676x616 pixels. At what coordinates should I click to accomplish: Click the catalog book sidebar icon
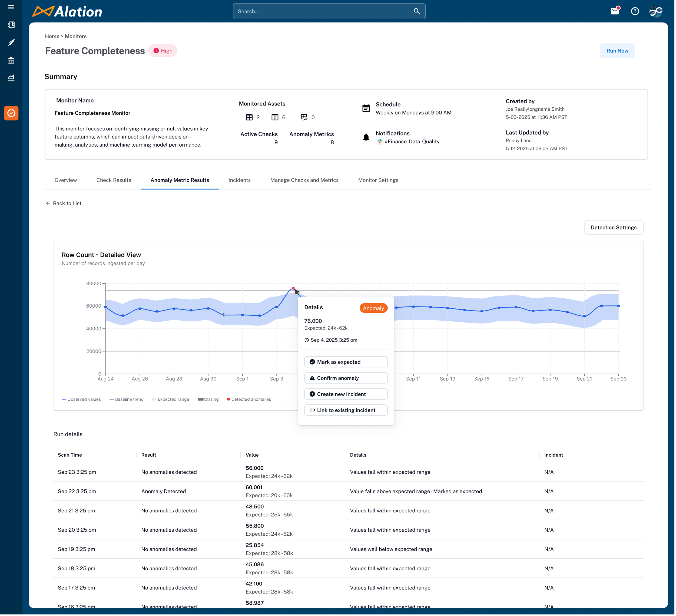[x=11, y=25]
